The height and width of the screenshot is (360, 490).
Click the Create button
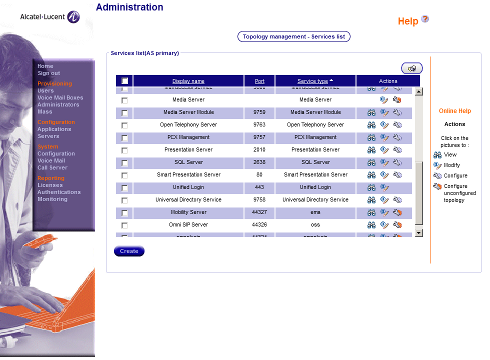click(129, 251)
